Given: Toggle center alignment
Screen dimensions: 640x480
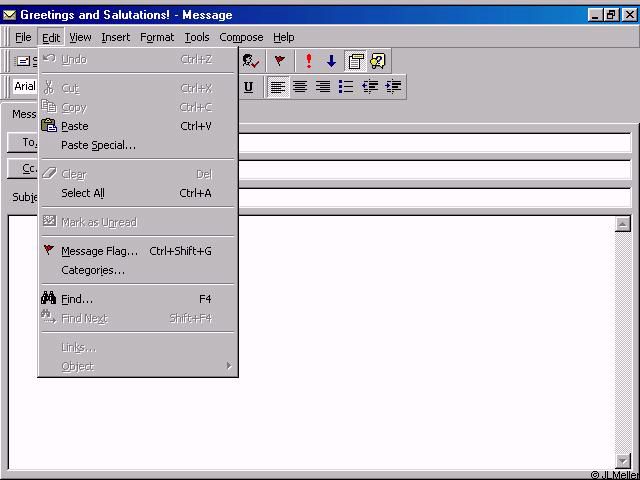Looking at the screenshot, I should click(x=300, y=87).
